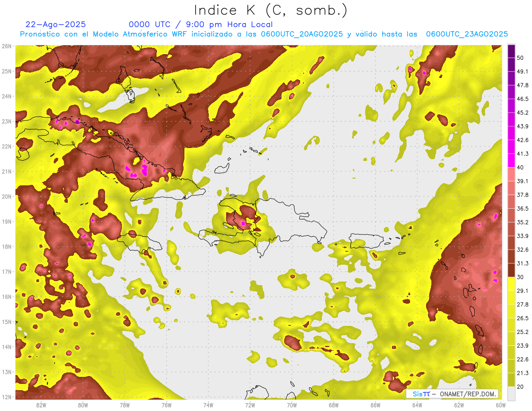Click the '22N' latitude label
The height and width of the screenshot is (411, 532).
[7, 146]
